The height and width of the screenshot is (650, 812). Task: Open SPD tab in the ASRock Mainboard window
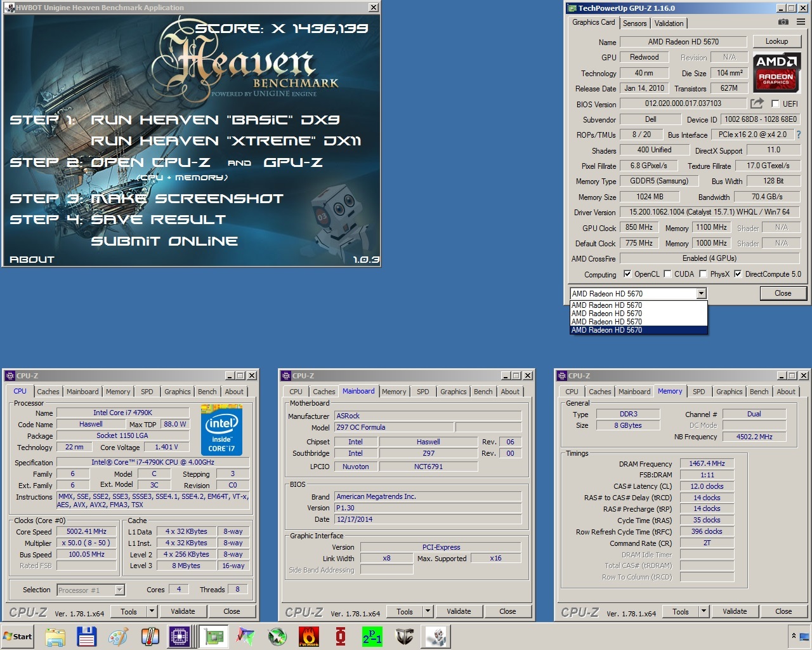click(423, 392)
